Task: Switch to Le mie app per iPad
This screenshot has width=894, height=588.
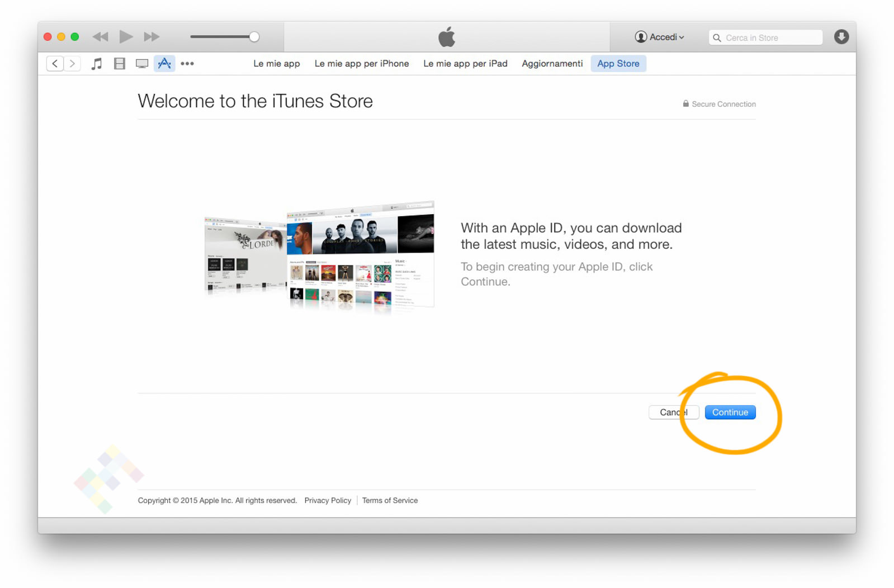Action: (x=465, y=64)
